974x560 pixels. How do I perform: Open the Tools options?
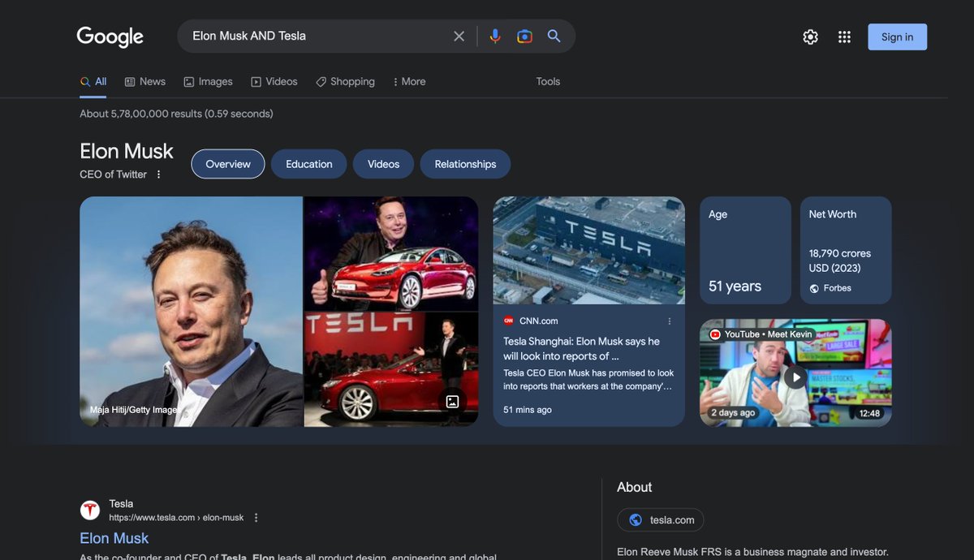(x=548, y=82)
